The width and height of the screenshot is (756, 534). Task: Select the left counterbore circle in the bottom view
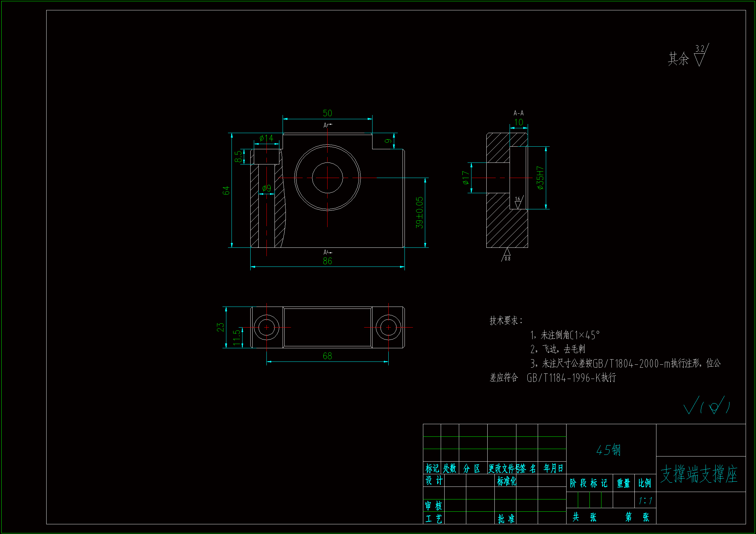266,327
